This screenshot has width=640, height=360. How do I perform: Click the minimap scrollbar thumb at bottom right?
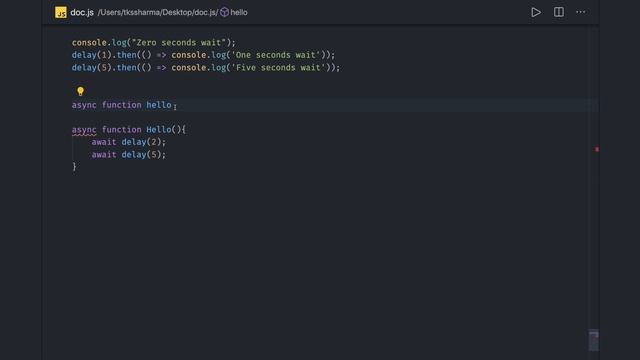pyautogui.click(x=593, y=340)
